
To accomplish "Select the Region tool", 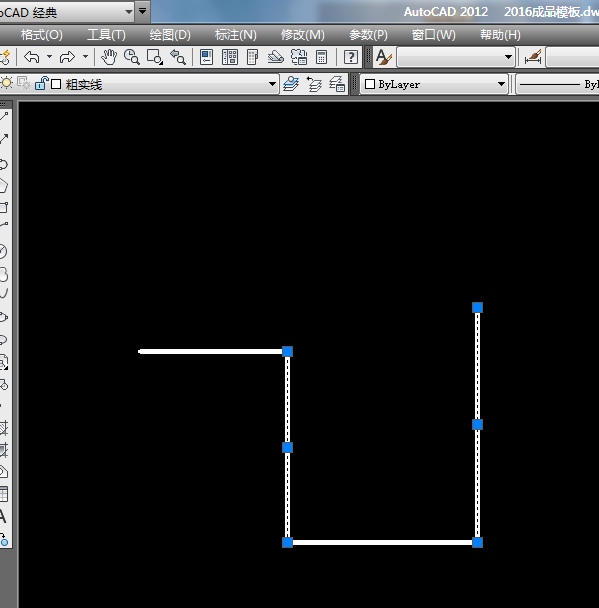I will (x=4, y=472).
